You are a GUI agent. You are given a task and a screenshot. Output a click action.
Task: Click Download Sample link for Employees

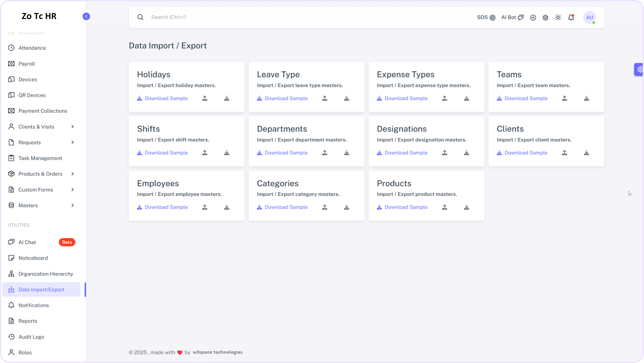[162, 207]
